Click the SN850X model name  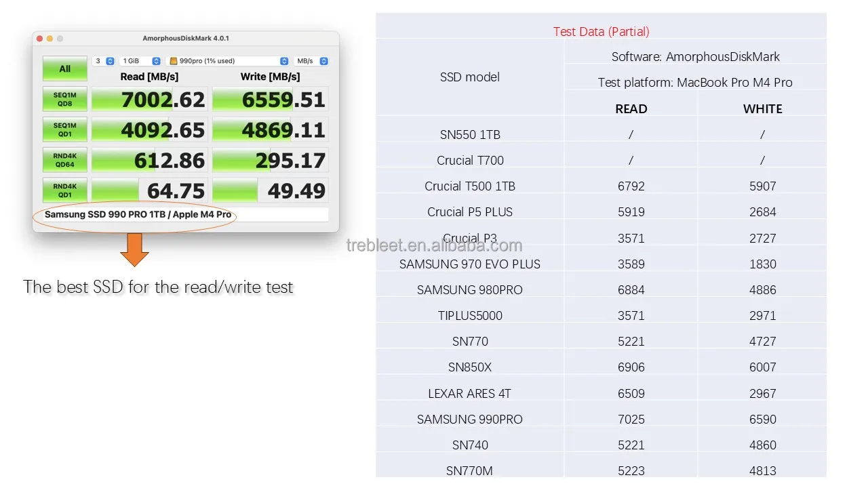(470, 367)
